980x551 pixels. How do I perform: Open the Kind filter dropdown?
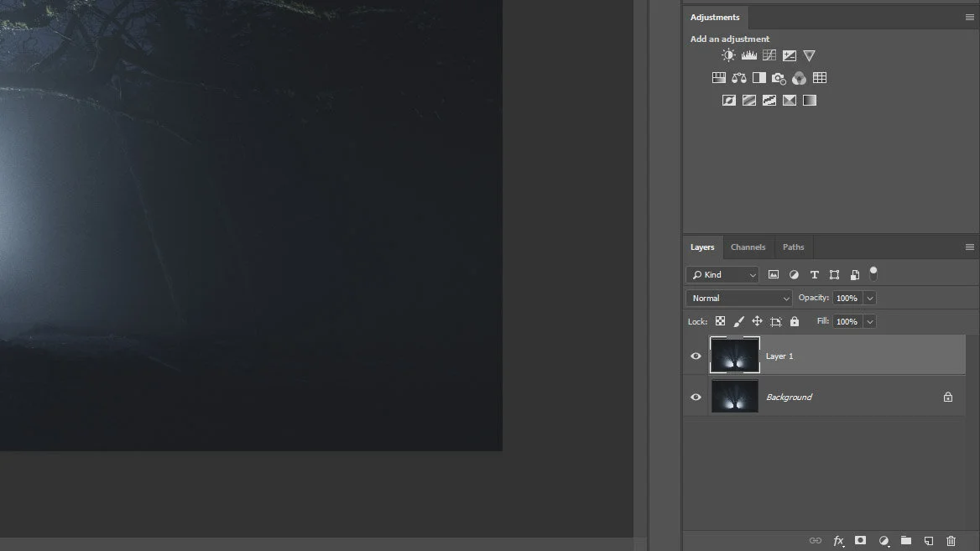point(722,274)
